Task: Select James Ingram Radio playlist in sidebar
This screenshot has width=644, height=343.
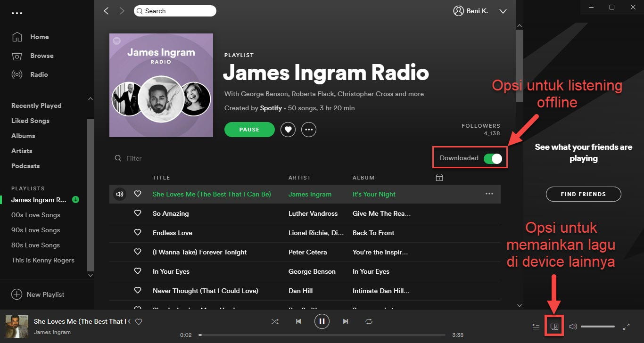Action: tap(39, 200)
